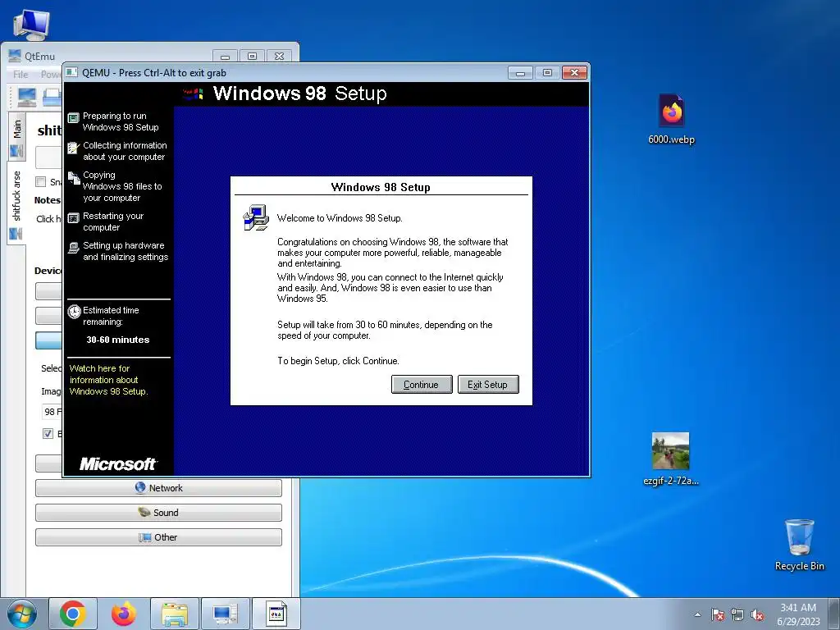Image resolution: width=840 pixels, height=630 pixels.
Task: Click "To begin Setup, click Continue." text
Action: click(338, 361)
